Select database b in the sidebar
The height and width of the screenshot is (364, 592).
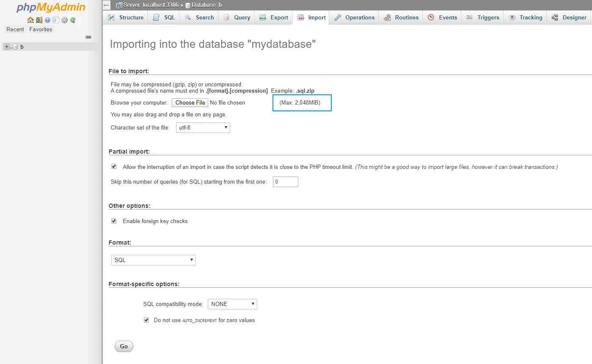(22, 47)
